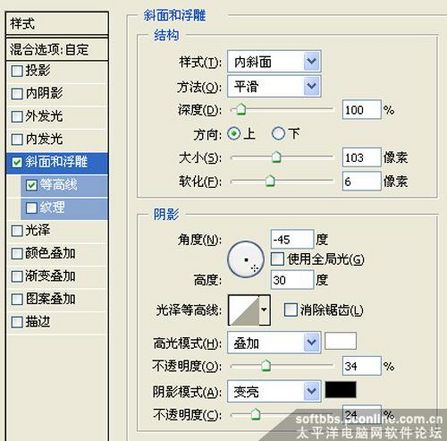Click the black shadow color swatch
The height and width of the screenshot is (441, 447).
[x=340, y=390]
